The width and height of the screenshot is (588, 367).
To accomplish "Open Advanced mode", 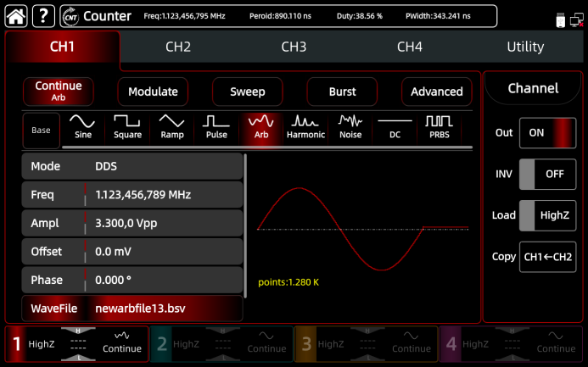I will tap(436, 92).
